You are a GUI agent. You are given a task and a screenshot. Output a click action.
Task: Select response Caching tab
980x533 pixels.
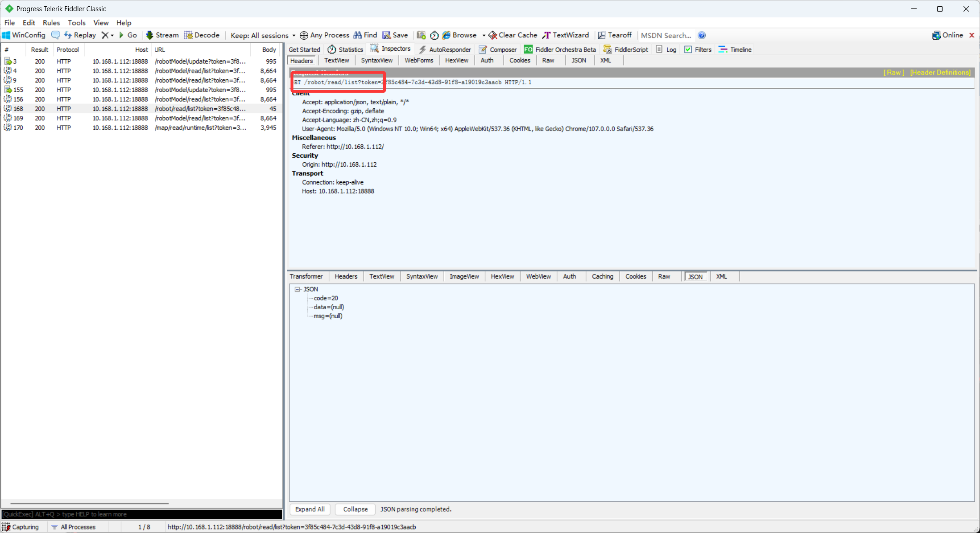602,276
